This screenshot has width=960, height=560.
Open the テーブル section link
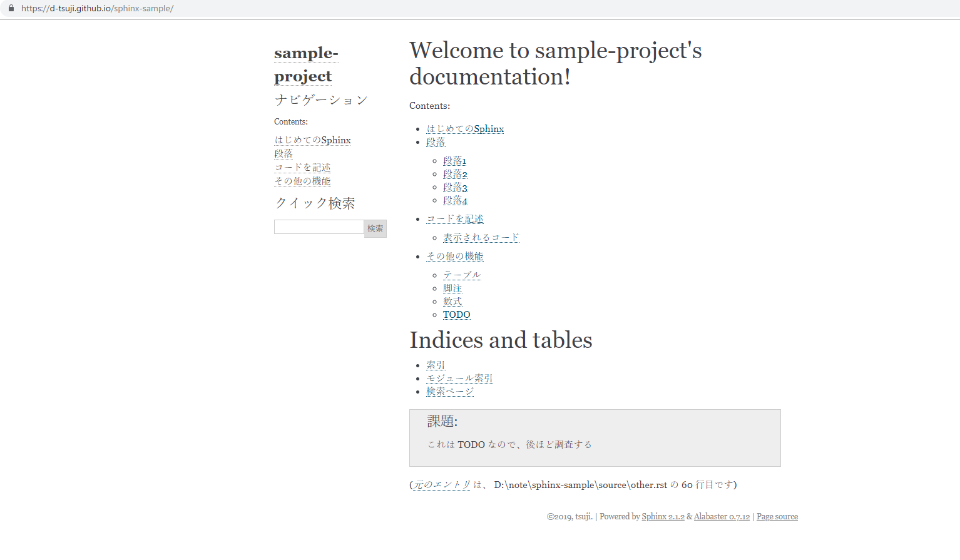pyautogui.click(x=461, y=275)
